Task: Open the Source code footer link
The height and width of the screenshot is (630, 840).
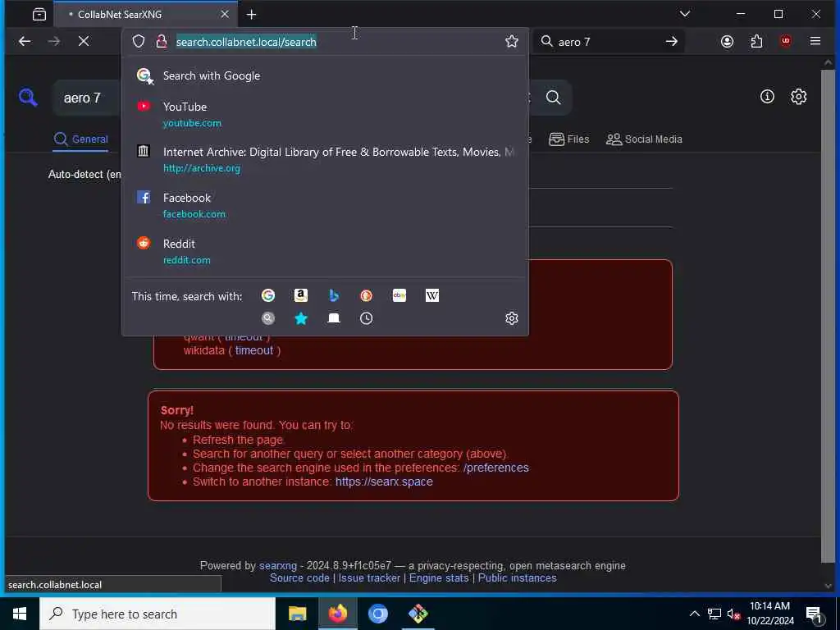Action: point(299,578)
